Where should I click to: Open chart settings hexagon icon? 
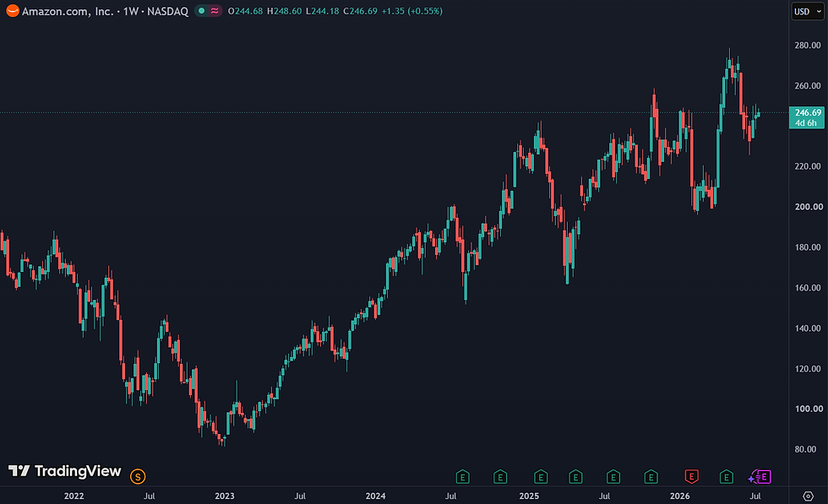(808, 496)
